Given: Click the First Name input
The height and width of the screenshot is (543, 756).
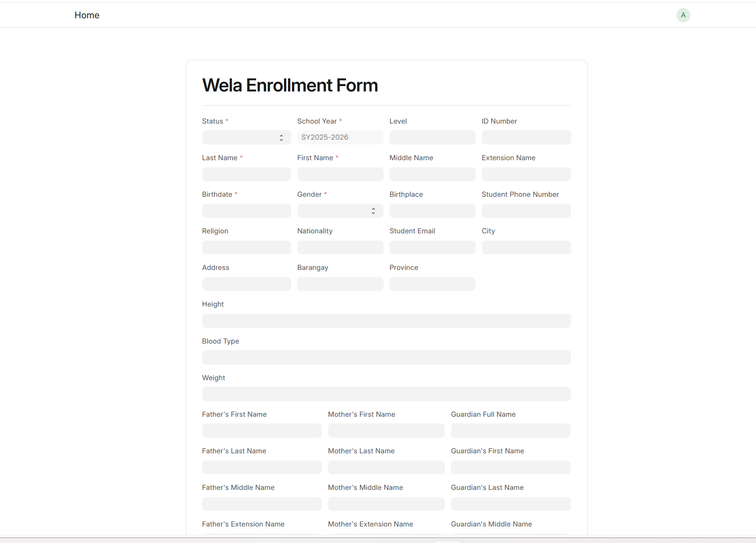Looking at the screenshot, I should pyautogui.click(x=340, y=174).
